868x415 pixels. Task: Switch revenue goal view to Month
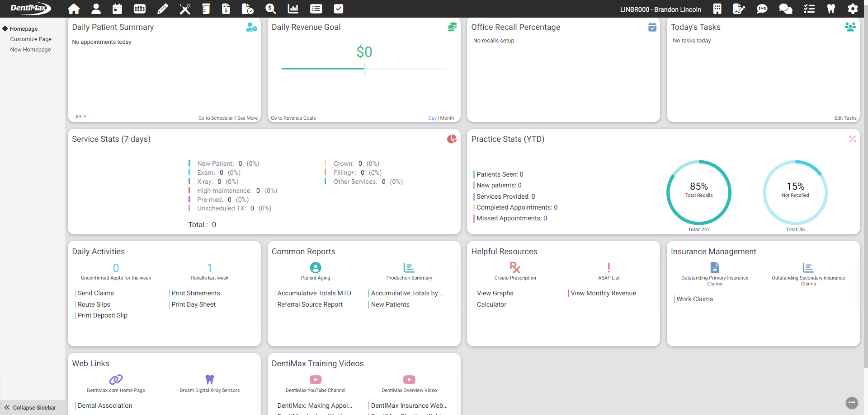pos(447,118)
